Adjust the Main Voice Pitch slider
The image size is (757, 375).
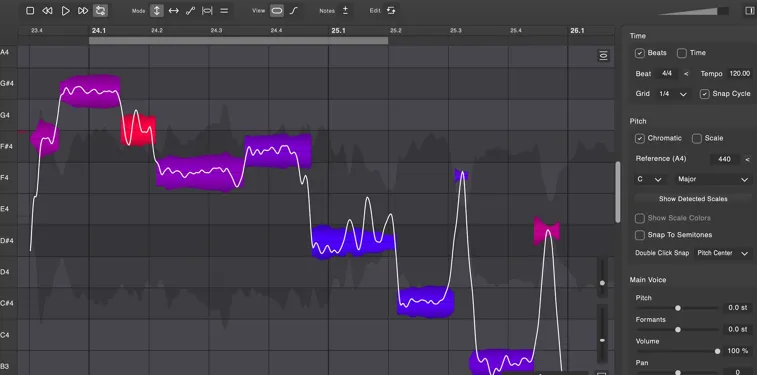[678, 308]
